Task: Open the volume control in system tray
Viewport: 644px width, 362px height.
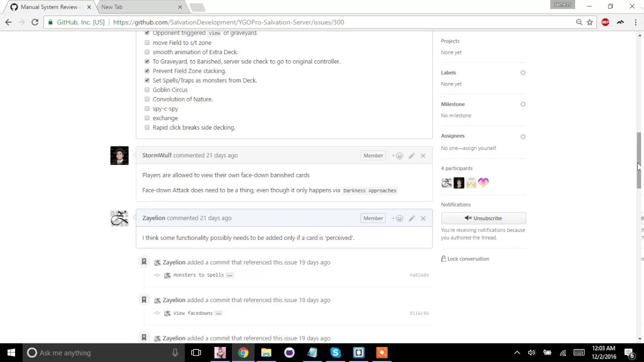Action: [532, 353]
